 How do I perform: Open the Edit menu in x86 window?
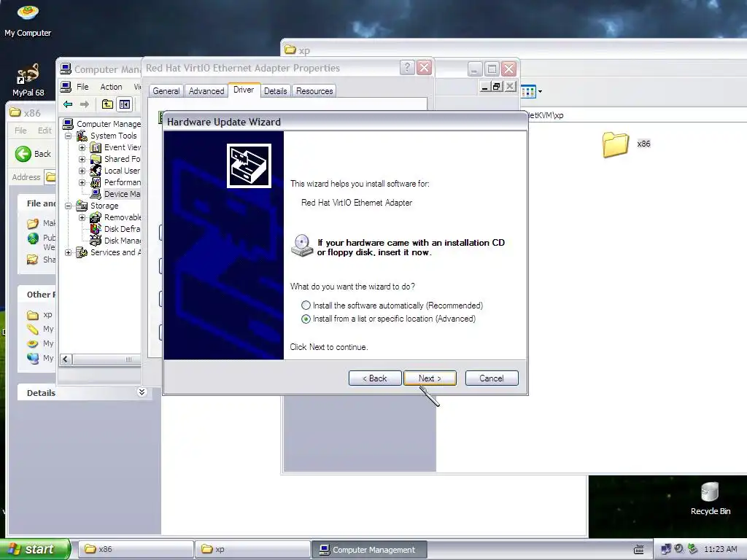tap(44, 131)
